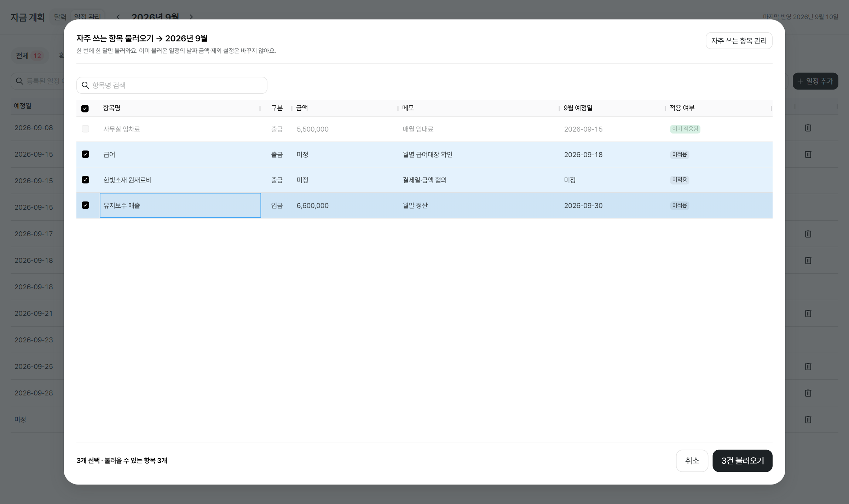
Task: Click the 3건 불러오기 button
Action: point(742,460)
